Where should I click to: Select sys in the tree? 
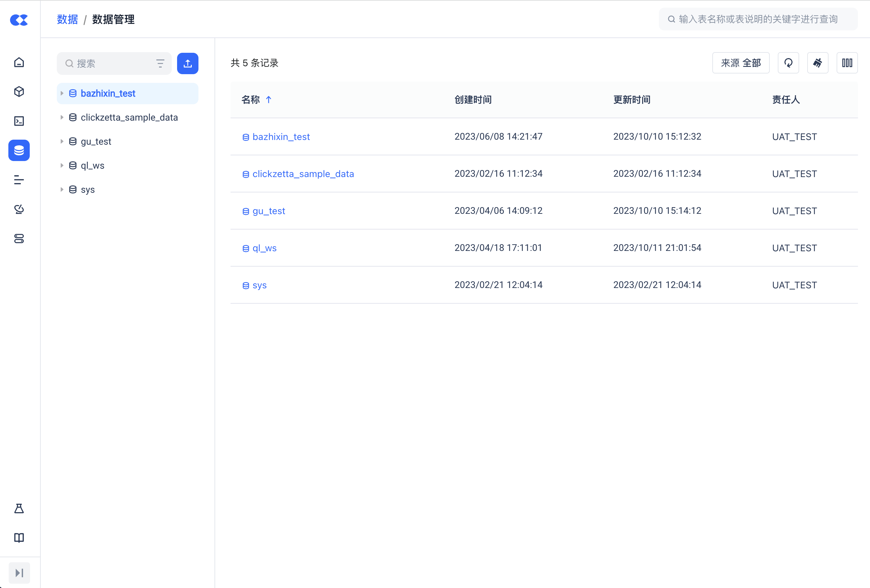click(x=88, y=190)
